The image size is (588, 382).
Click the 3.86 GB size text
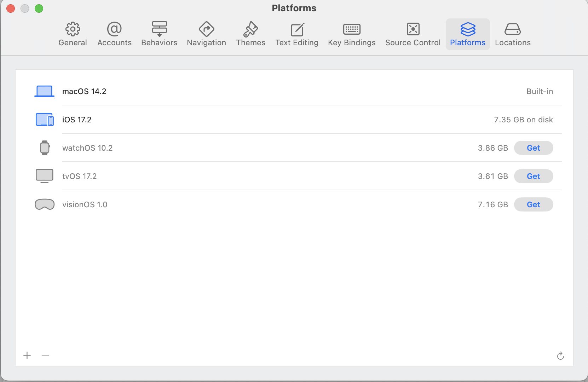(x=493, y=148)
